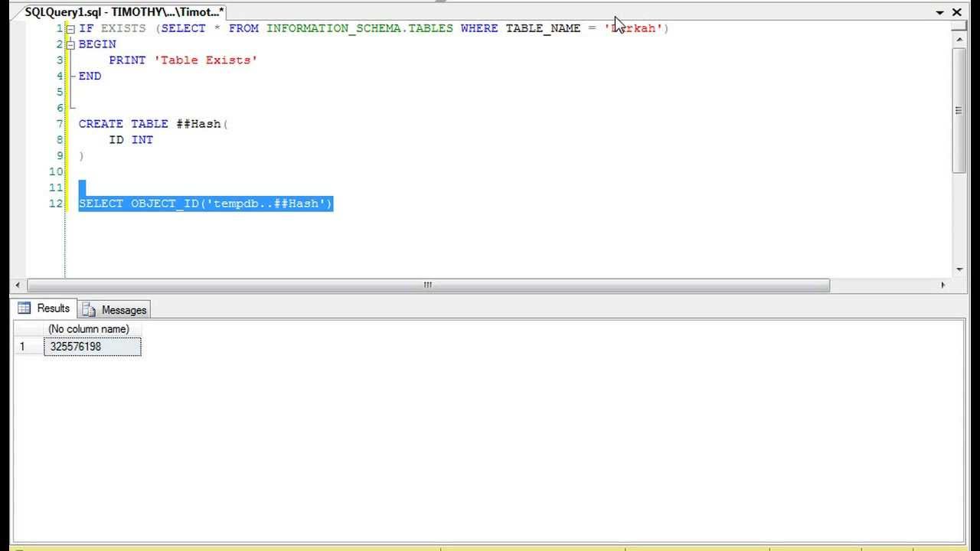The height and width of the screenshot is (551, 980).
Task: Click the PRINT 'Table Exists' statement
Action: point(183,60)
